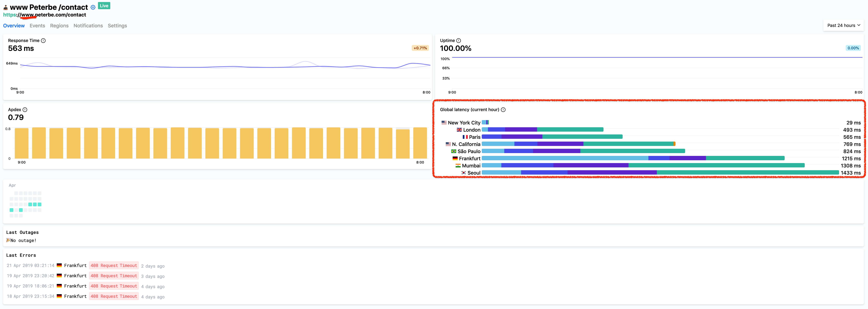The image size is (868, 309).
Task: Click the 19 Apr 2019 18:06:21 error timestamp
Action: 30,286
